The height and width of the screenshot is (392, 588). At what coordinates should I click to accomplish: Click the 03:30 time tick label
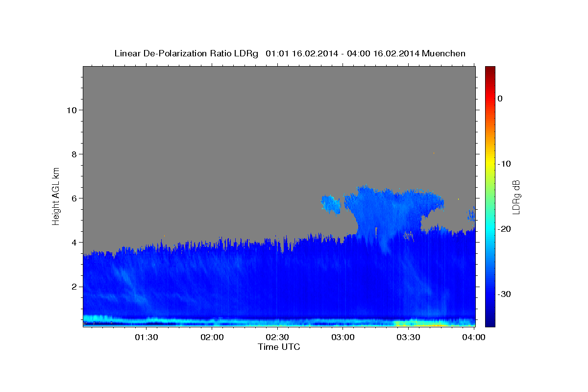coord(408,337)
